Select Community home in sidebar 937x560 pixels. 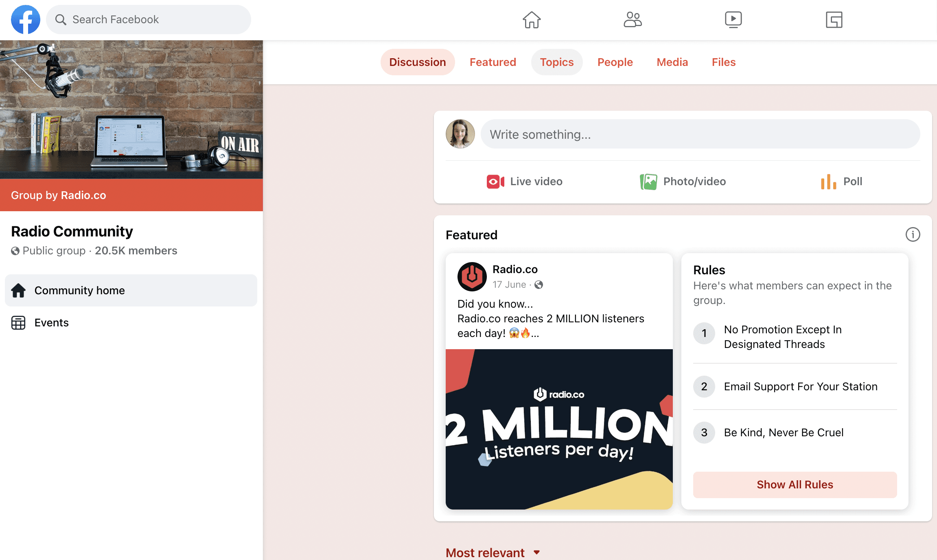pos(131,291)
